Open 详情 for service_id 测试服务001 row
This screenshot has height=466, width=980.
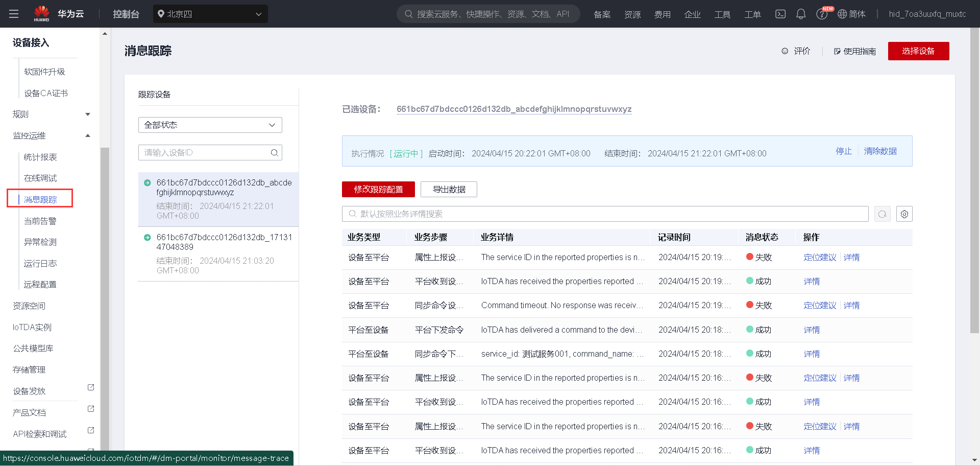click(x=812, y=354)
